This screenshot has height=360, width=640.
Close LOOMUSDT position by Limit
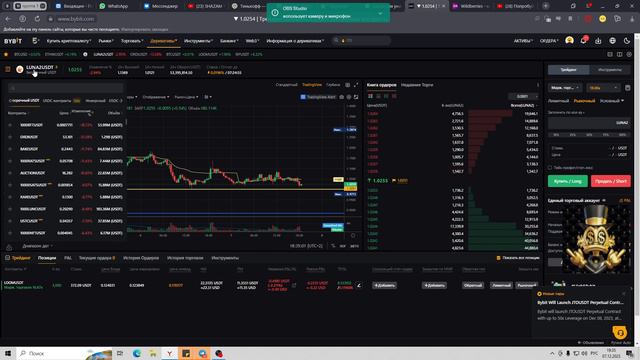point(501,285)
